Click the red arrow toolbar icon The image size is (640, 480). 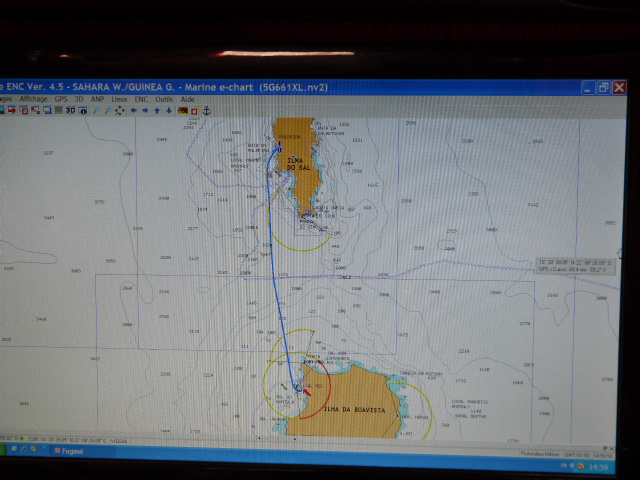(x=11, y=110)
